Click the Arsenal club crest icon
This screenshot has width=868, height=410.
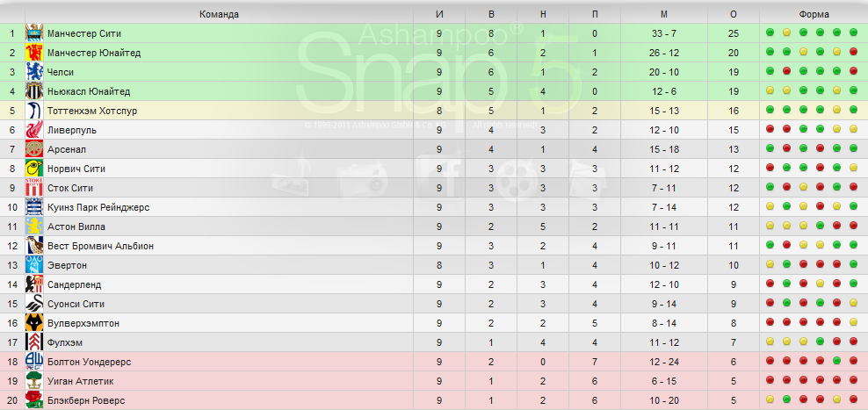pyautogui.click(x=34, y=149)
